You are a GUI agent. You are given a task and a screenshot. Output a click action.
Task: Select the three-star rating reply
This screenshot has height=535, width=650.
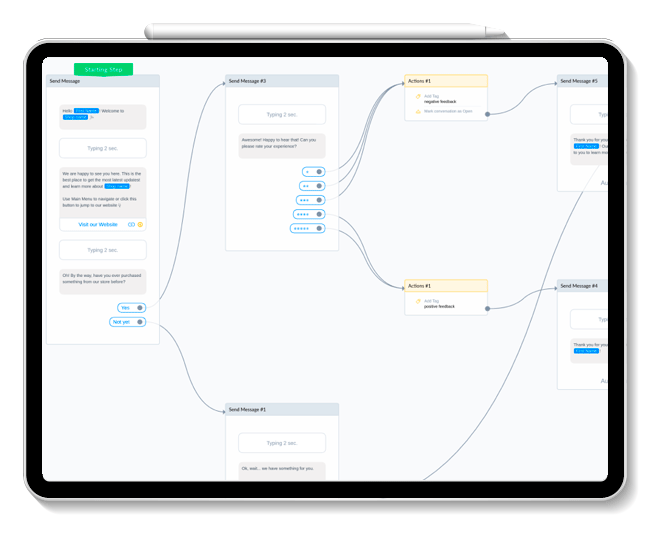click(310, 200)
